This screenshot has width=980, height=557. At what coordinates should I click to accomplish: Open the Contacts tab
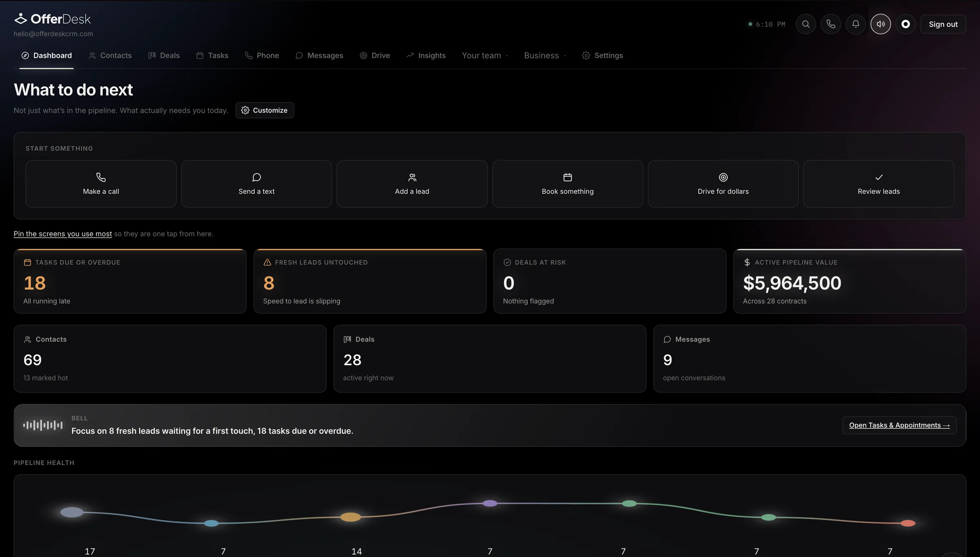110,55
